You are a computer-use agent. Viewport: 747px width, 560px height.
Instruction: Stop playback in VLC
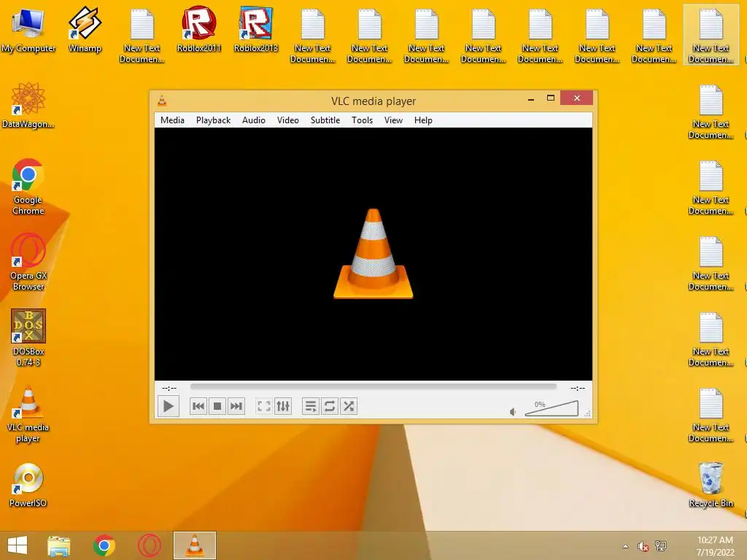pos(217,406)
